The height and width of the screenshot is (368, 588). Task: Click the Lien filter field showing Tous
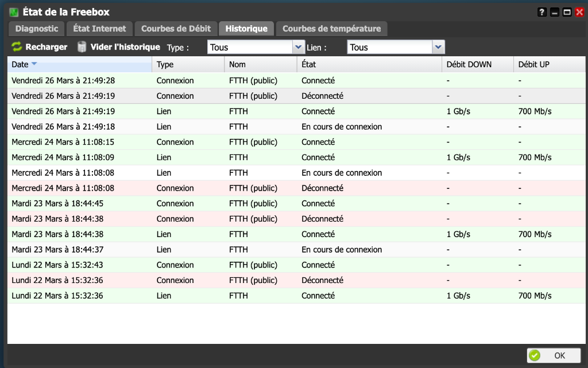pyautogui.click(x=390, y=47)
